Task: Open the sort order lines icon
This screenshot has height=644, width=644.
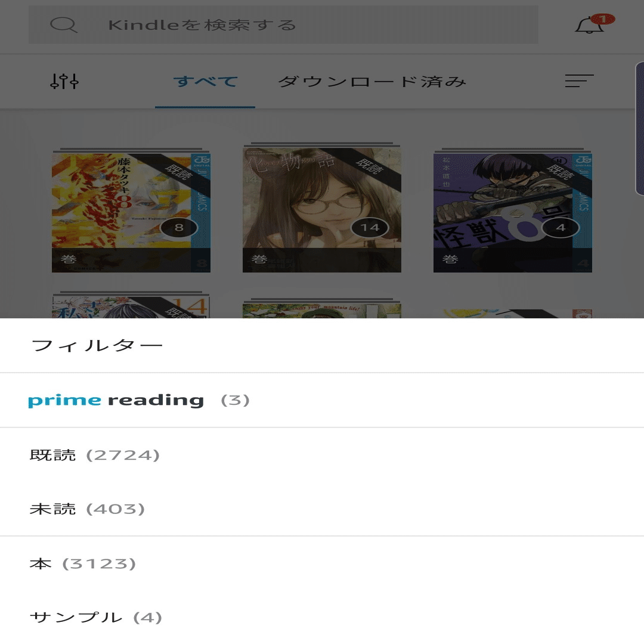Action: 579,81
